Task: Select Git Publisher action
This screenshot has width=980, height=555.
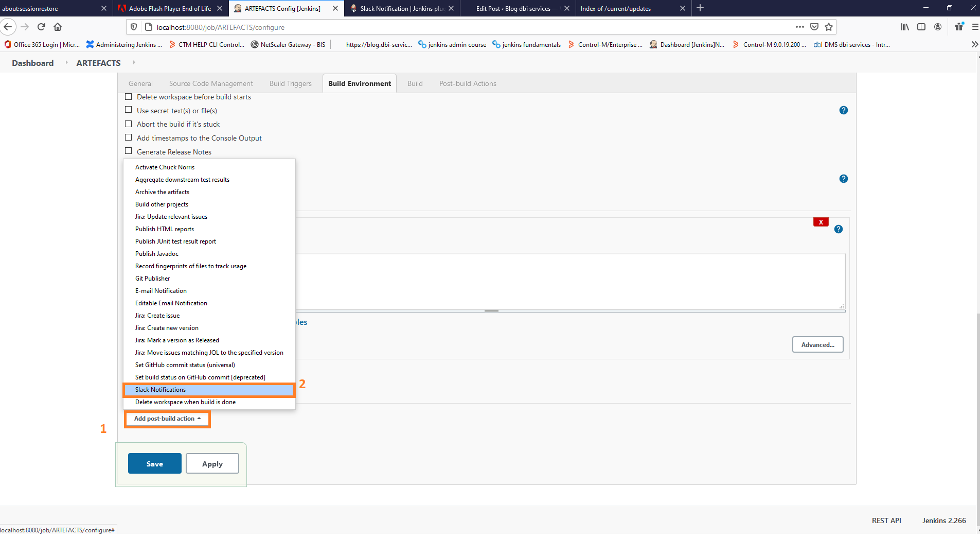Action: tap(209, 279)
